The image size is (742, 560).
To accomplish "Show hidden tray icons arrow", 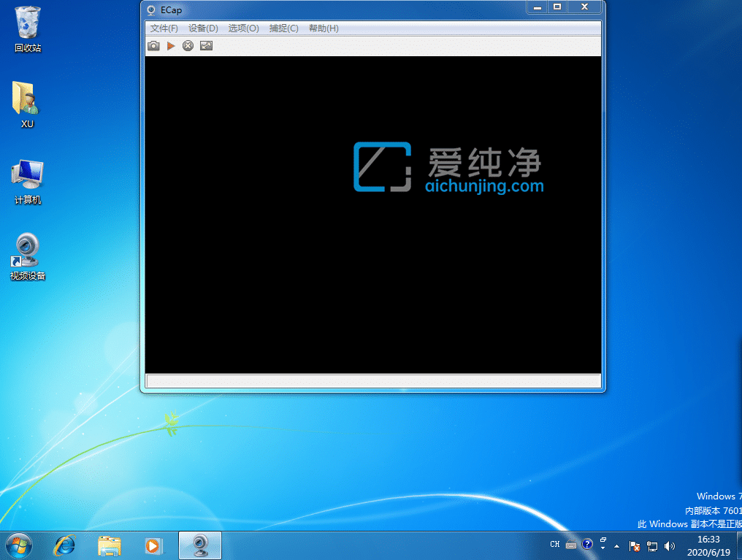I will pos(616,546).
